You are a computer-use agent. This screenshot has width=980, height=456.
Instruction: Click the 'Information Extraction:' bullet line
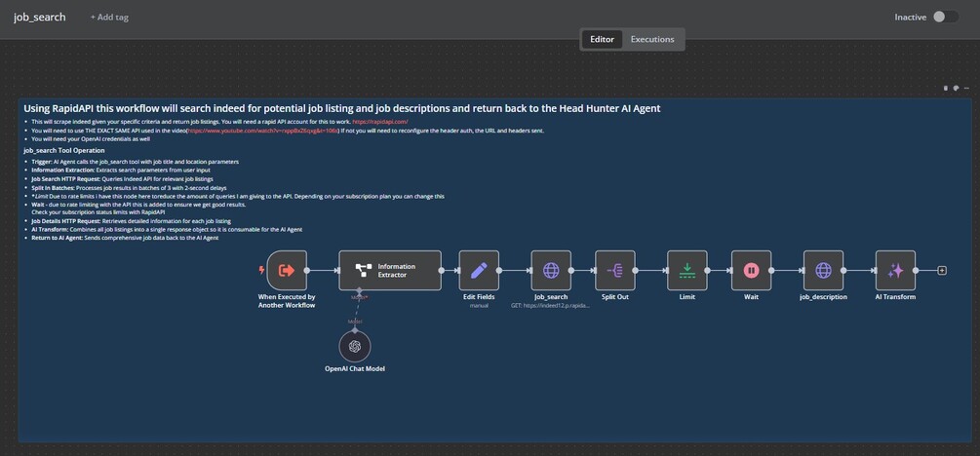coord(121,170)
